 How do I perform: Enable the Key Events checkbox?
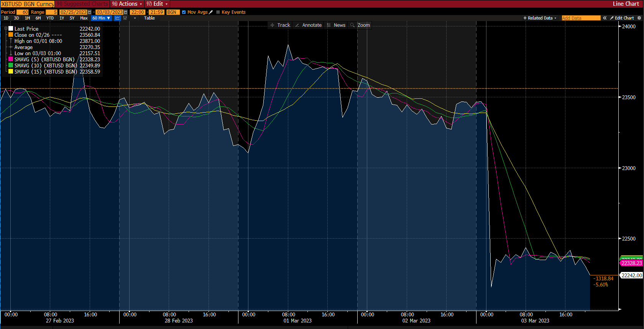pyautogui.click(x=218, y=12)
